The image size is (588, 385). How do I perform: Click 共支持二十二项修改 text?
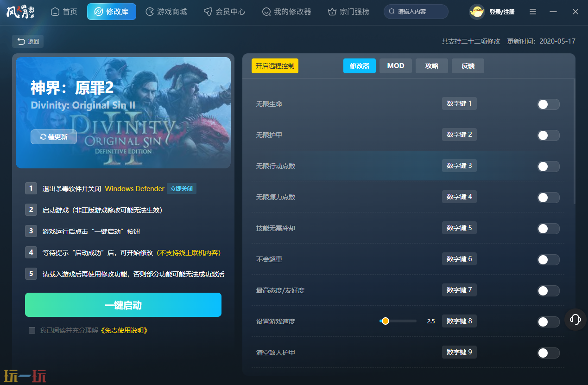pyautogui.click(x=471, y=41)
